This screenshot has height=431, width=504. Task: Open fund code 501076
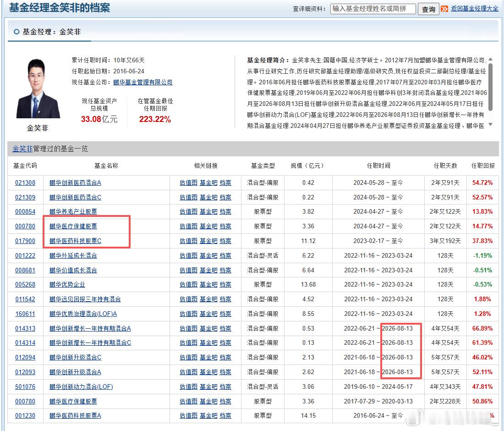[25, 387]
